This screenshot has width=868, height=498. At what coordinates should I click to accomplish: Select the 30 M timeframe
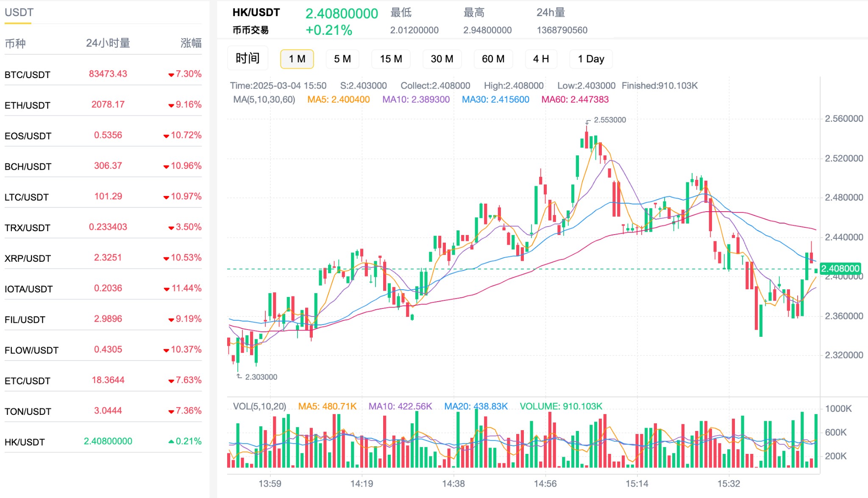pos(442,59)
